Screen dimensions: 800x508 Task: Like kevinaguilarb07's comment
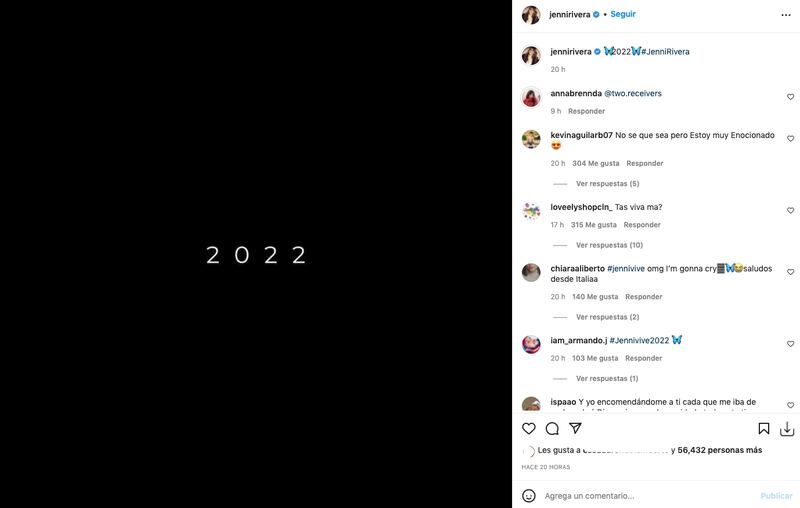point(790,138)
